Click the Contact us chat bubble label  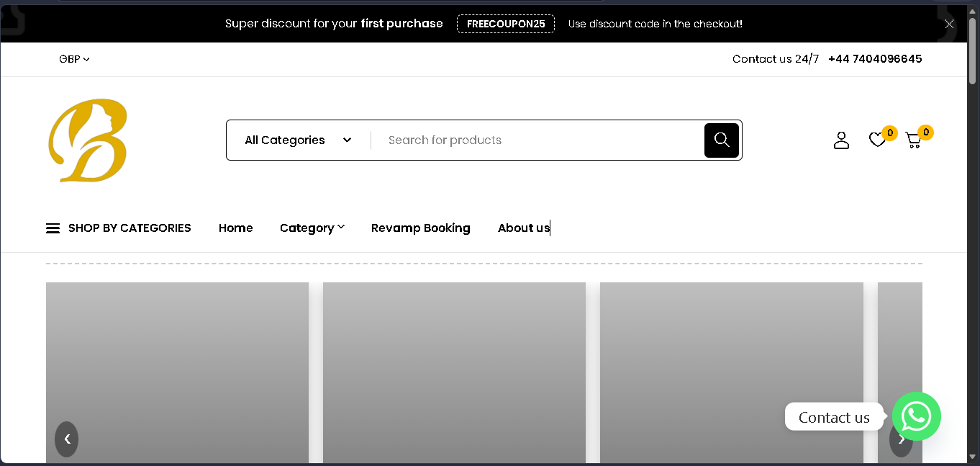click(834, 417)
